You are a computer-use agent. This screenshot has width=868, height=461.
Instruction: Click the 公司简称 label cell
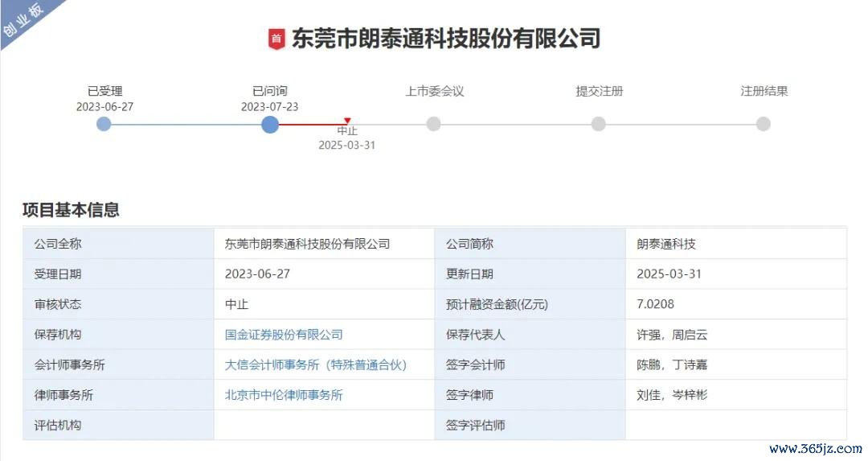tap(530, 244)
